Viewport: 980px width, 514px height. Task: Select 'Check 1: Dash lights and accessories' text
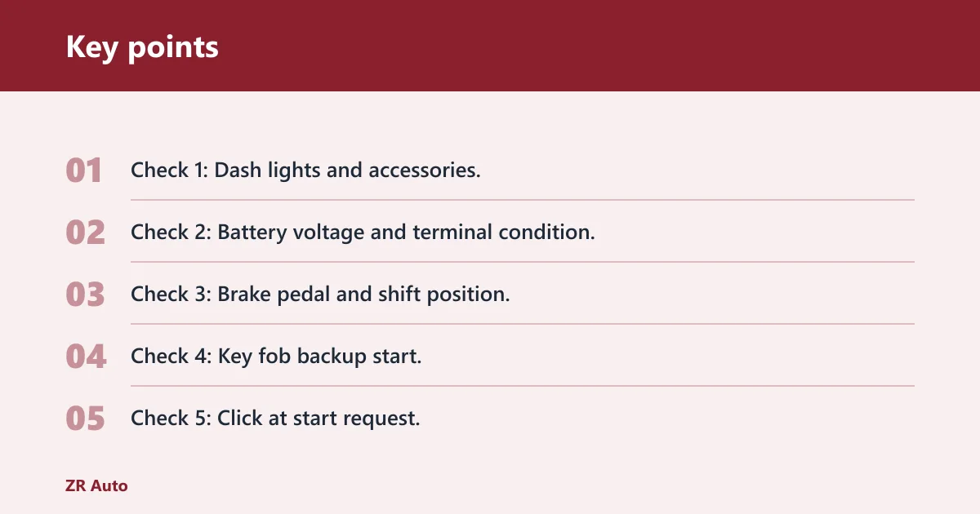pyautogui.click(x=305, y=171)
